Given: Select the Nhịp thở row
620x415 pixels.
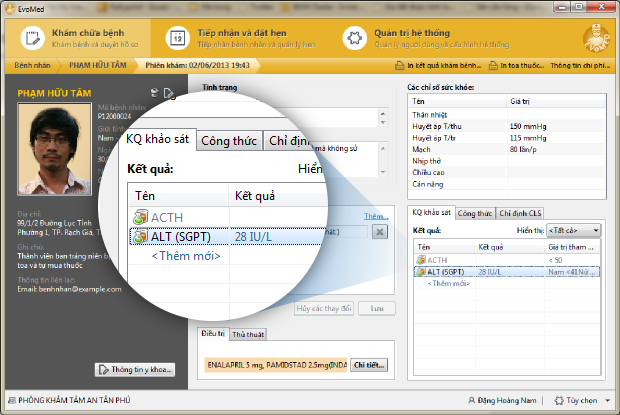Looking at the screenshot, I should coord(507,161).
